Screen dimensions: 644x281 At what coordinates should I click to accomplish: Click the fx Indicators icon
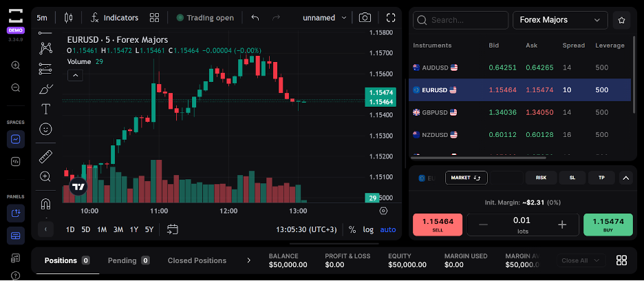95,18
